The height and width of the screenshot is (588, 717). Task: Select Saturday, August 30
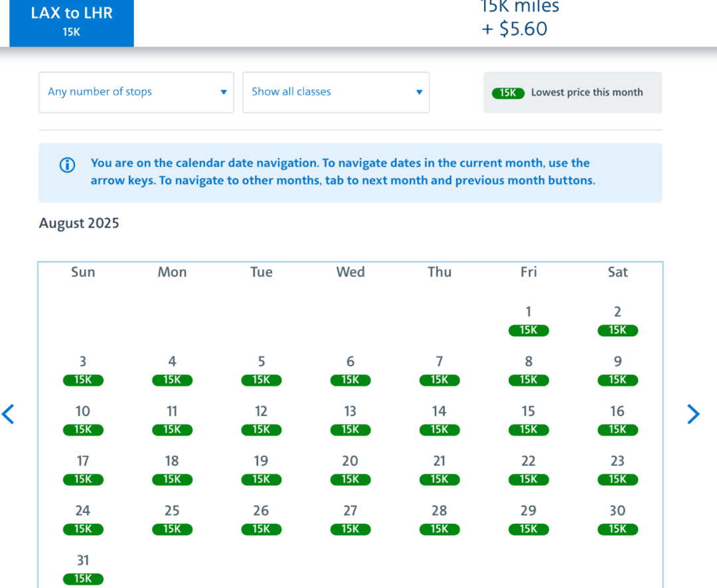(x=617, y=519)
